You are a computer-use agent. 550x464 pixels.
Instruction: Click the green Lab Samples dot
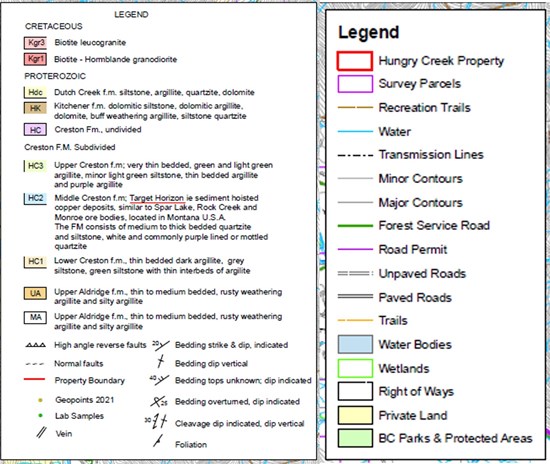(x=40, y=416)
